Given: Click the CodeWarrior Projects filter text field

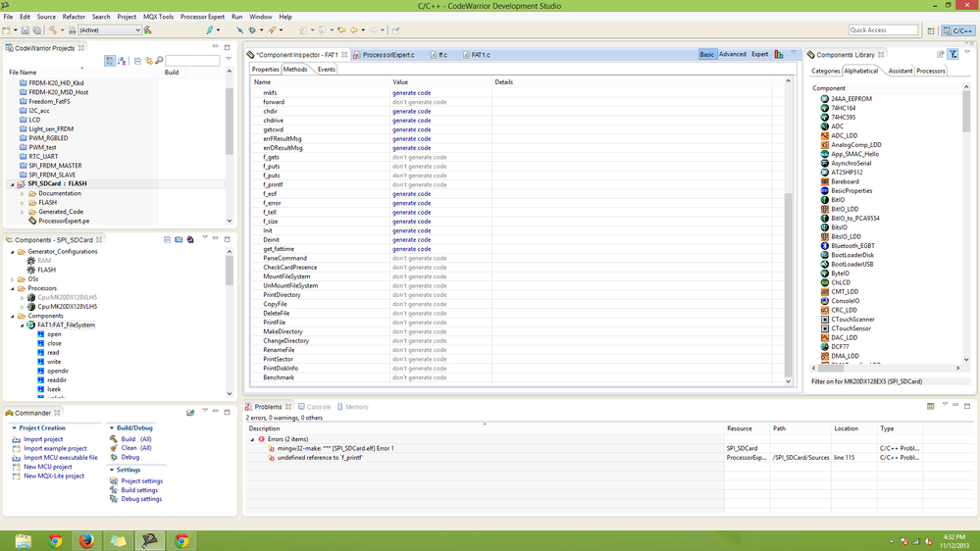Looking at the screenshot, I should [x=192, y=61].
